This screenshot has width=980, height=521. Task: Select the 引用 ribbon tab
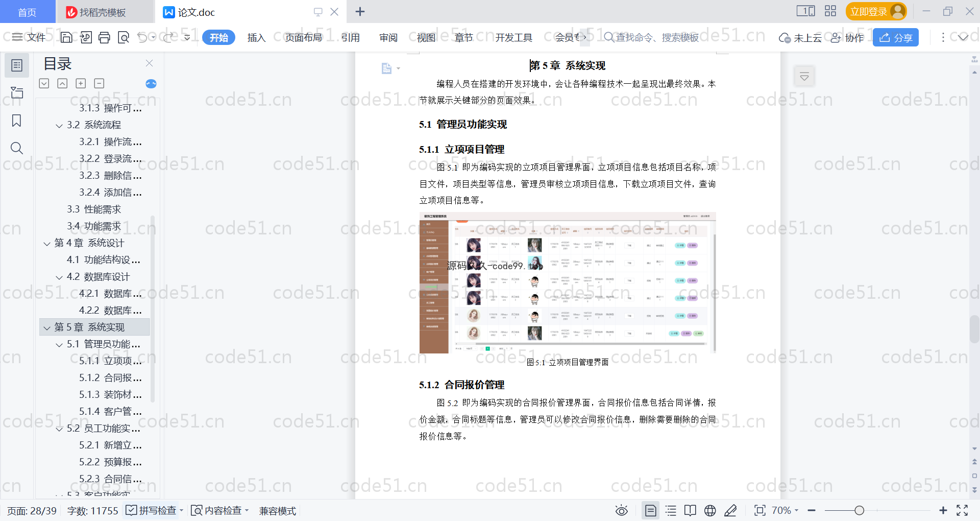pyautogui.click(x=351, y=37)
